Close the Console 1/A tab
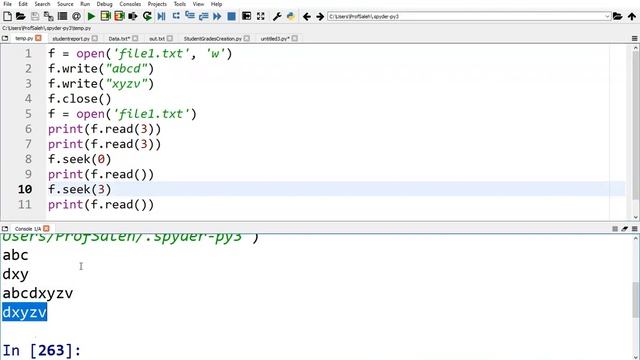640x360 pixels. click(x=46, y=229)
